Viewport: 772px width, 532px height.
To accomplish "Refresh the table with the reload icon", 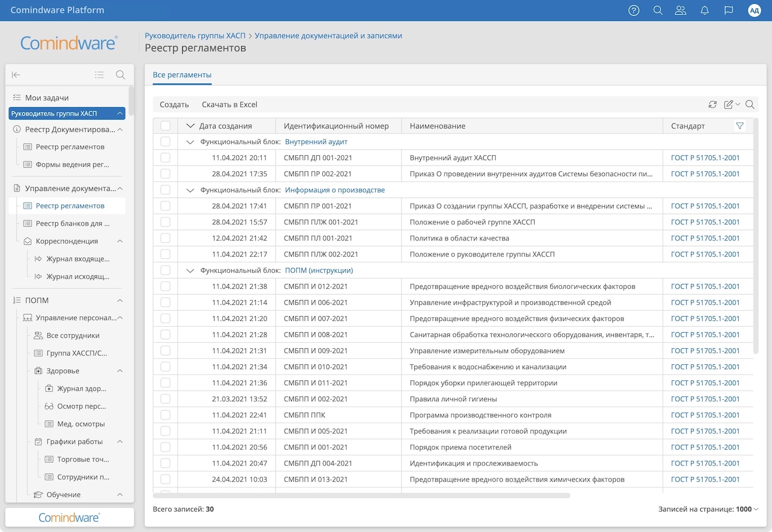I will point(712,104).
